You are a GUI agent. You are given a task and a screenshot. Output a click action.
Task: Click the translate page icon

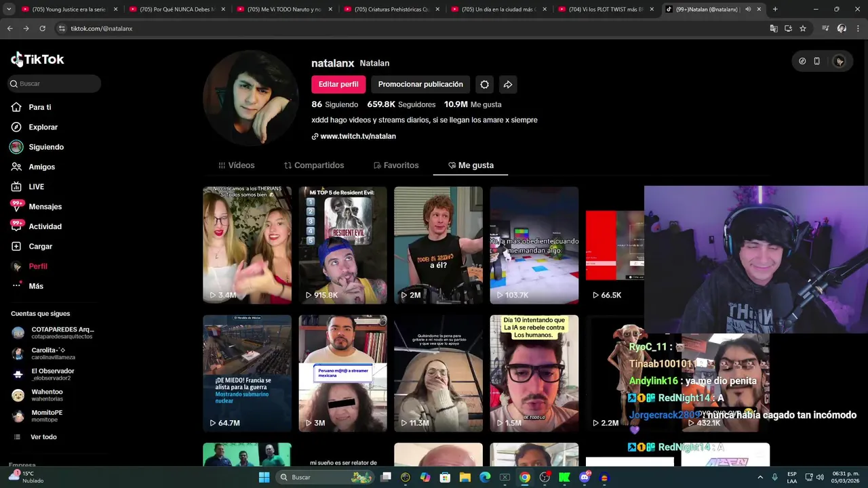(x=774, y=28)
